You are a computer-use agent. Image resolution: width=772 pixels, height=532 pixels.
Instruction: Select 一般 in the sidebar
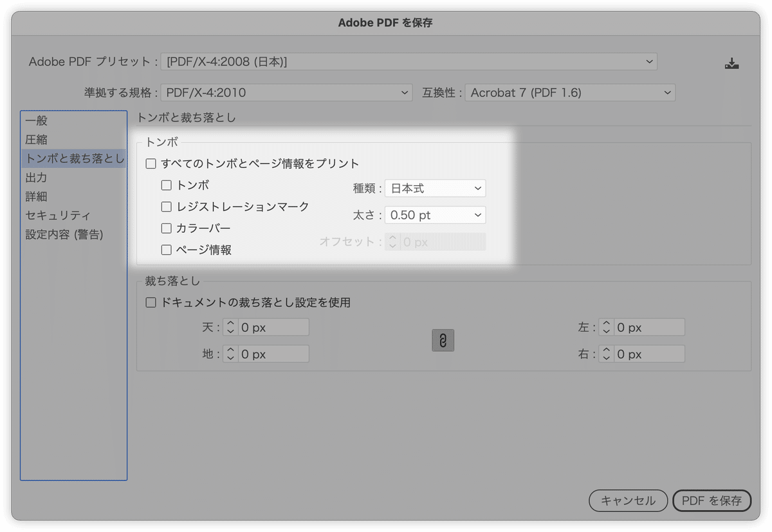73,120
